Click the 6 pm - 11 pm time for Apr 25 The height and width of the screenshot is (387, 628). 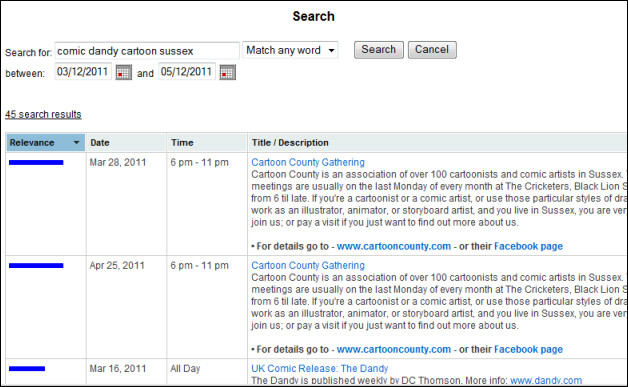pos(199,265)
